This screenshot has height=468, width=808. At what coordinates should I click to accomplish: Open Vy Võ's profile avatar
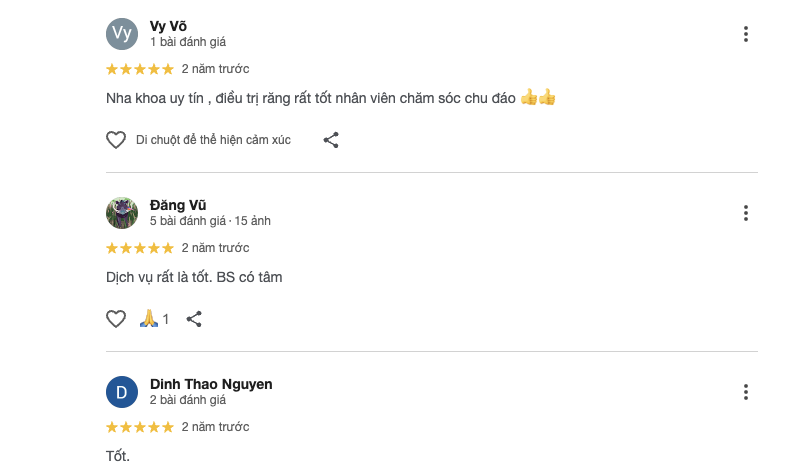point(121,34)
